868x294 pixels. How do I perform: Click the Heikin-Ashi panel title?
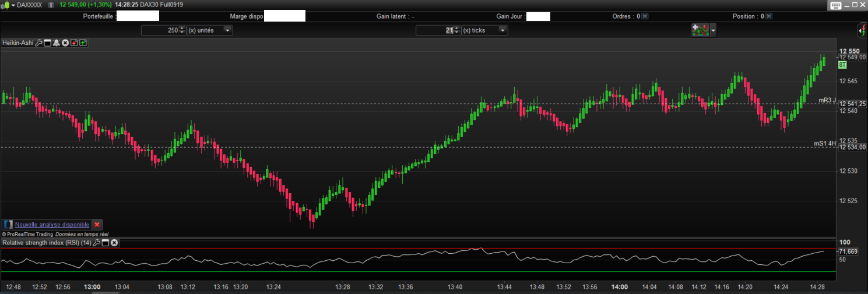tap(18, 42)
